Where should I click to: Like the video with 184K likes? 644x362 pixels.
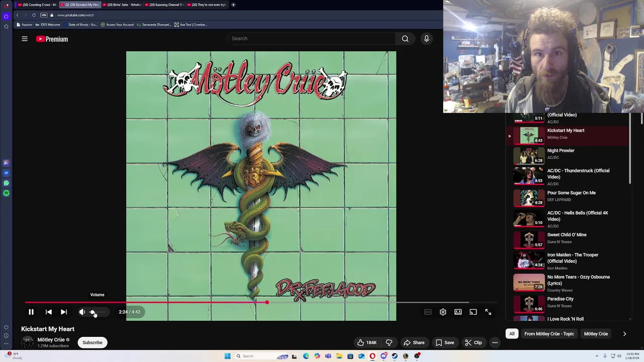[367, 342]
